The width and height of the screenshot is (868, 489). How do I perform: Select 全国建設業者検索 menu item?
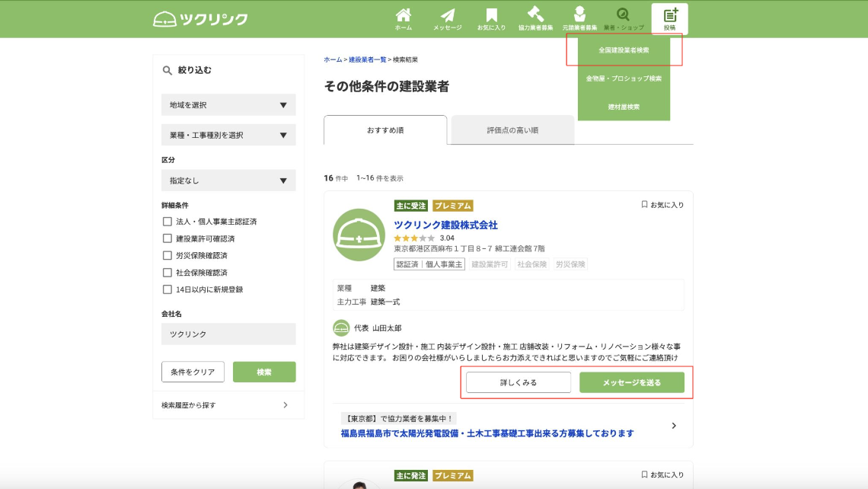click(x=624, y=50)
